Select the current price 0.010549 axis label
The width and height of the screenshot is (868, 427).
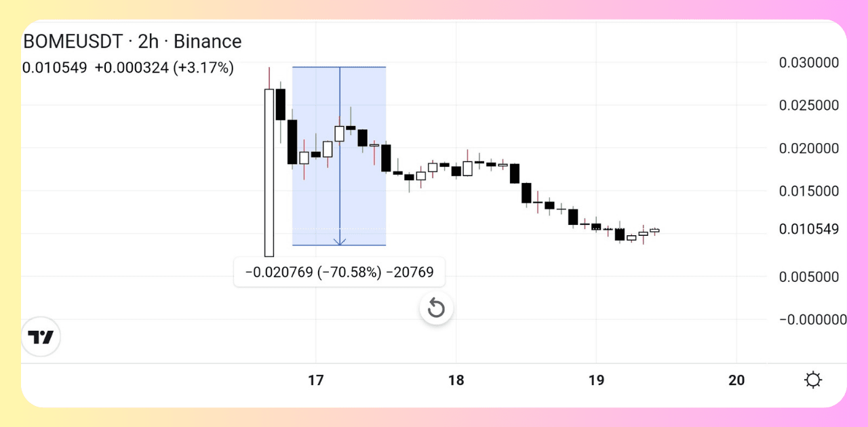[x=809, y=229]
